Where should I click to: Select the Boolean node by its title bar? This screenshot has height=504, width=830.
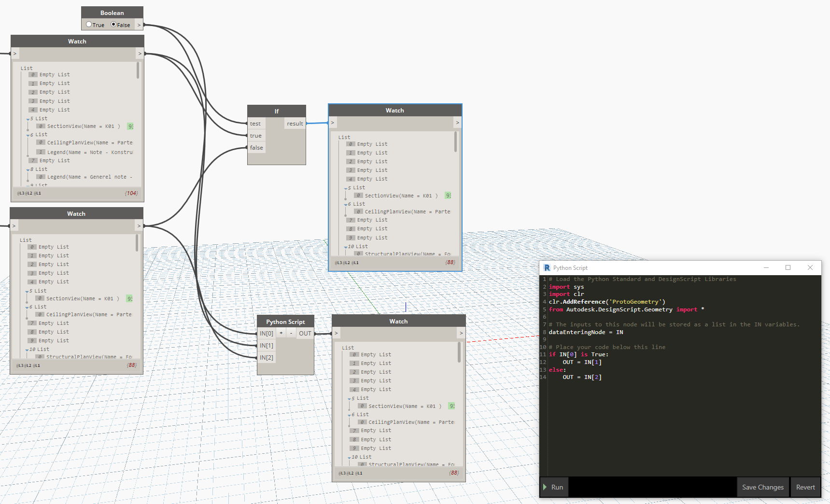pyautogui.click(x=112, y=13)
